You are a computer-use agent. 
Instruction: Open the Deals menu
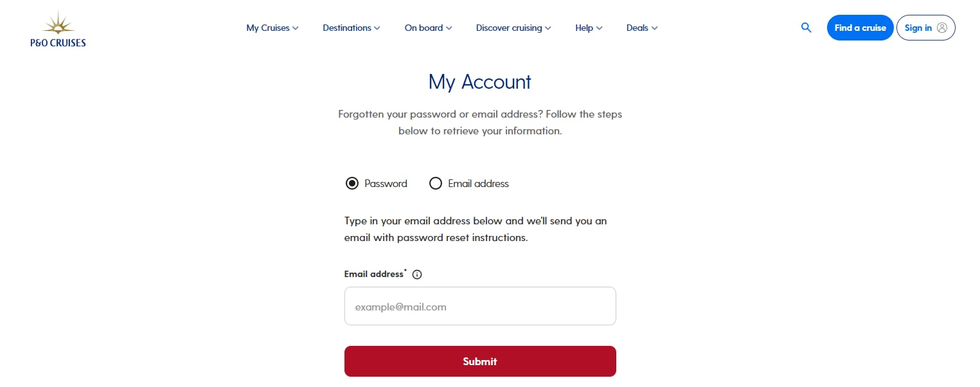pyautogui.click(x=642, y=28)
